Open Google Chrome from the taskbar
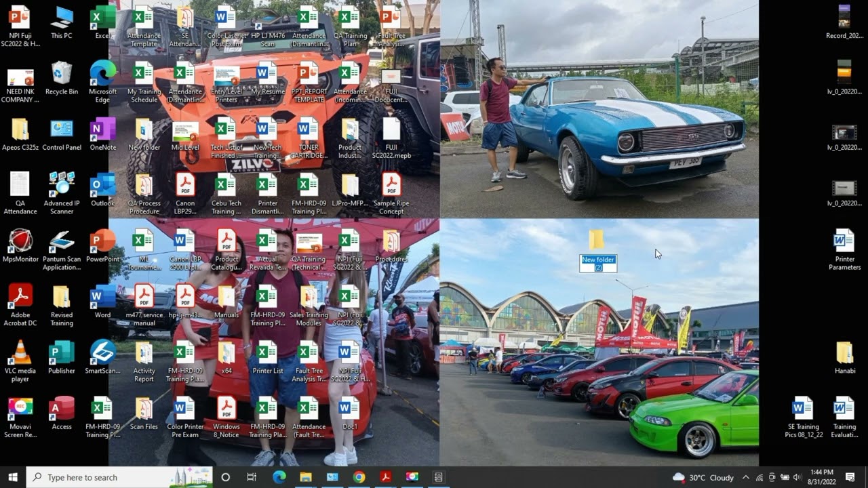The image size is (868, 488). click(x=359, y=477)
